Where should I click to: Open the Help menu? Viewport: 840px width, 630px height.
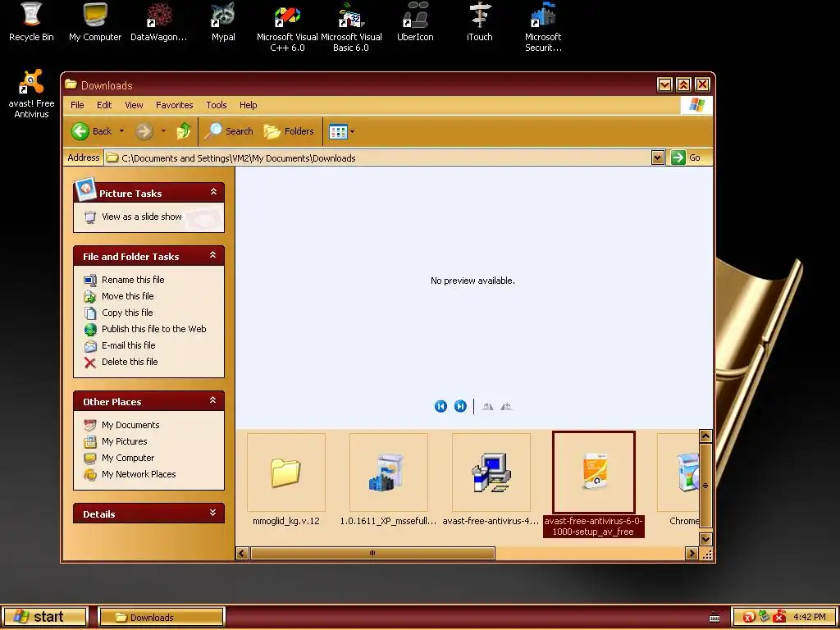[x=248, y=105]
